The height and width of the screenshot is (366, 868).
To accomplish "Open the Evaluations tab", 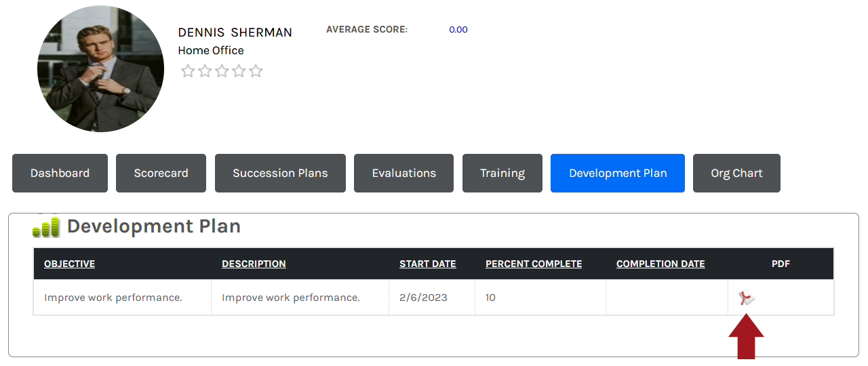I will click(403, 173).
